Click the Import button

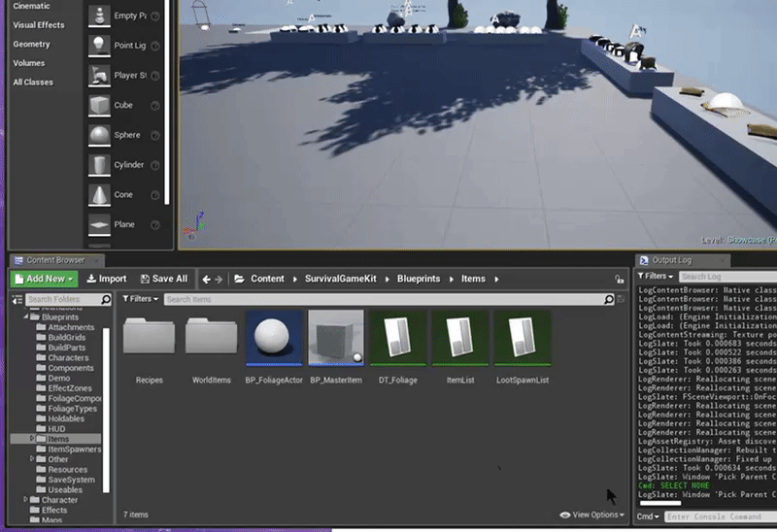(x=107, y=279)
